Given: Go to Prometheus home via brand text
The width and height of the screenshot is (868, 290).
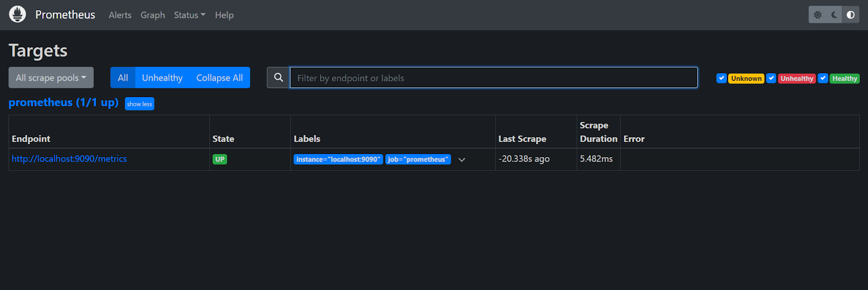Looking at the screenshot, I should click(65, 15).
